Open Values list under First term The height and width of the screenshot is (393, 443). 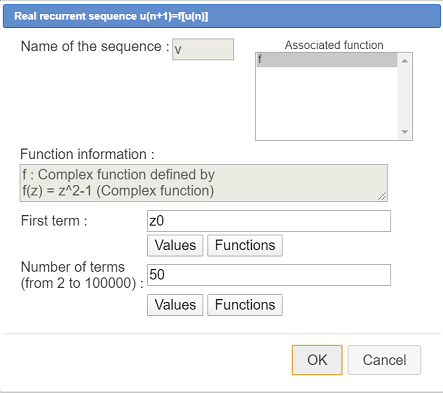coord(175,246)
